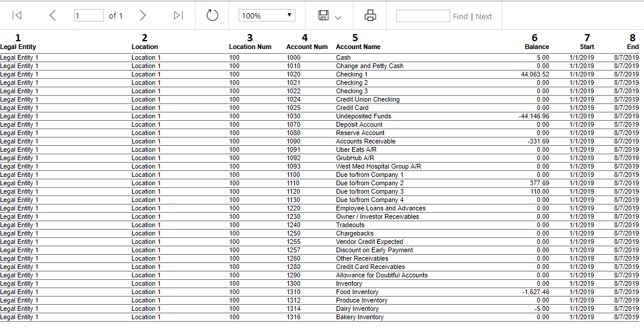Select the Balance column header
This screenshot has height=330, width=644.
point(537,47)
